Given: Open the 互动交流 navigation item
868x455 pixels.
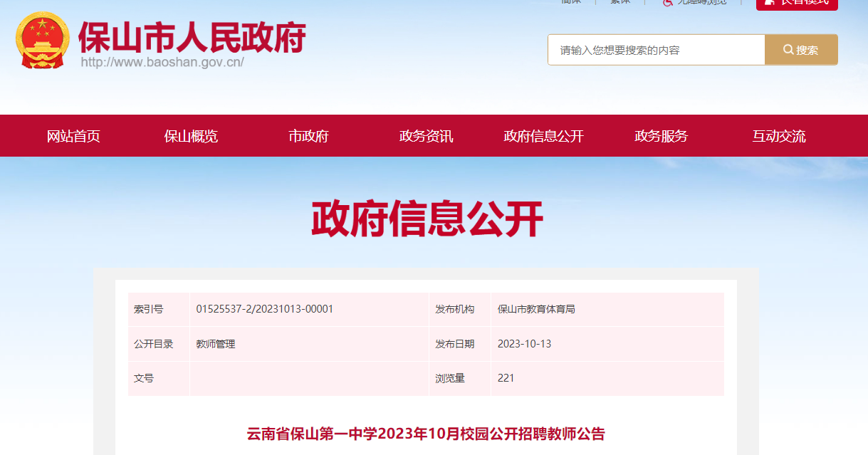Looking at the screenshot, I should pyautogui.click(x=779, y=136).
